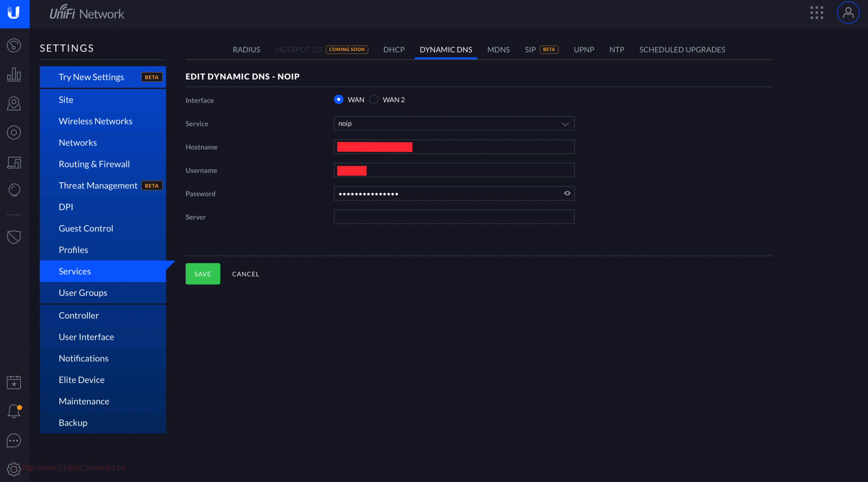Open Threat Management settings
The height and width of the screenshot is (482, 868).
pos(103,186)
